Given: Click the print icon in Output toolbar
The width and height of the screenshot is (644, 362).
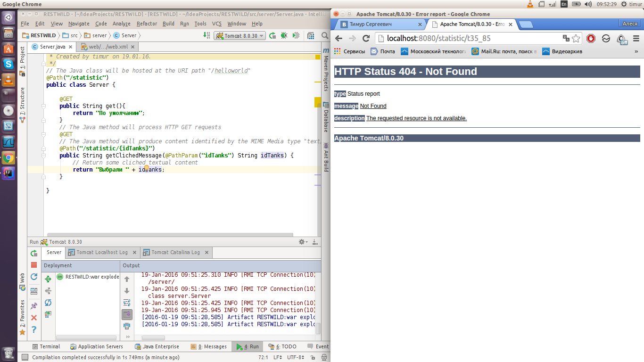Looking at the screenshot, I should tap(127, 326).
